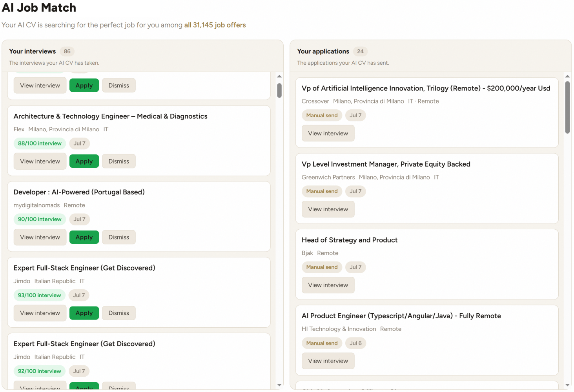The image size is (574, 392).
Task: Click the 90/100 interview score badge
Action: pyautogui.click(x=40, y=219)
